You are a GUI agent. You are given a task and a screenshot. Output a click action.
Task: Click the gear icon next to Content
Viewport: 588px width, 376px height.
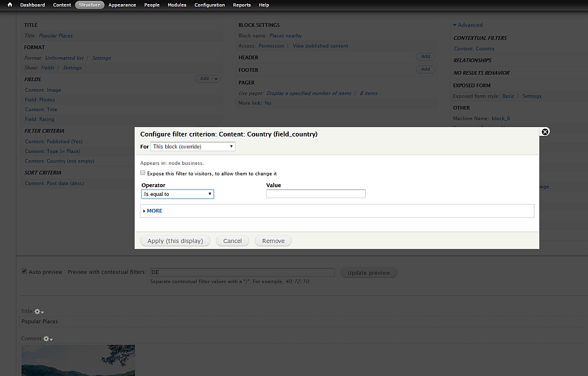tap(46, 339)
